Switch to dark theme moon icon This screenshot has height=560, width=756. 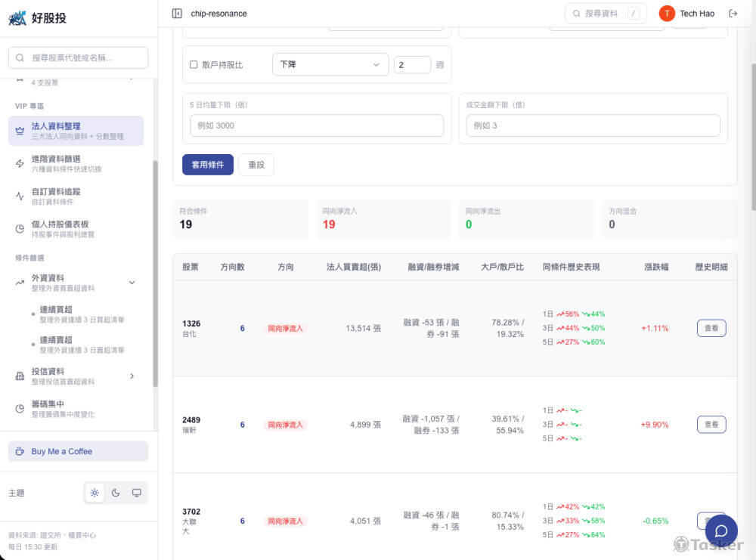(x=116, y=493)
